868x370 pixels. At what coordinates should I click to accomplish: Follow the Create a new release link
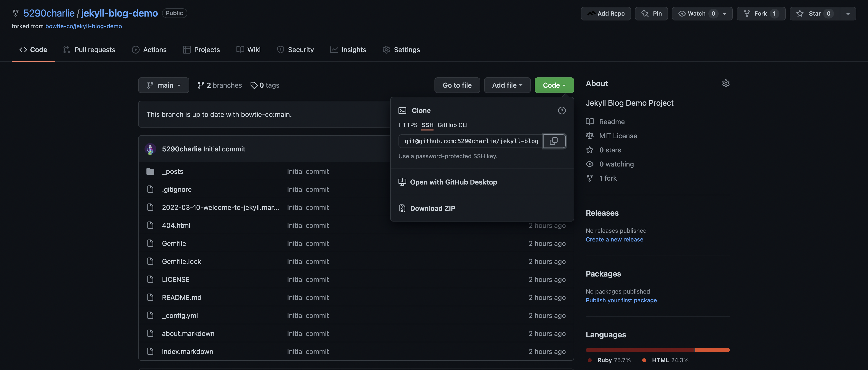tap(614, 240)
